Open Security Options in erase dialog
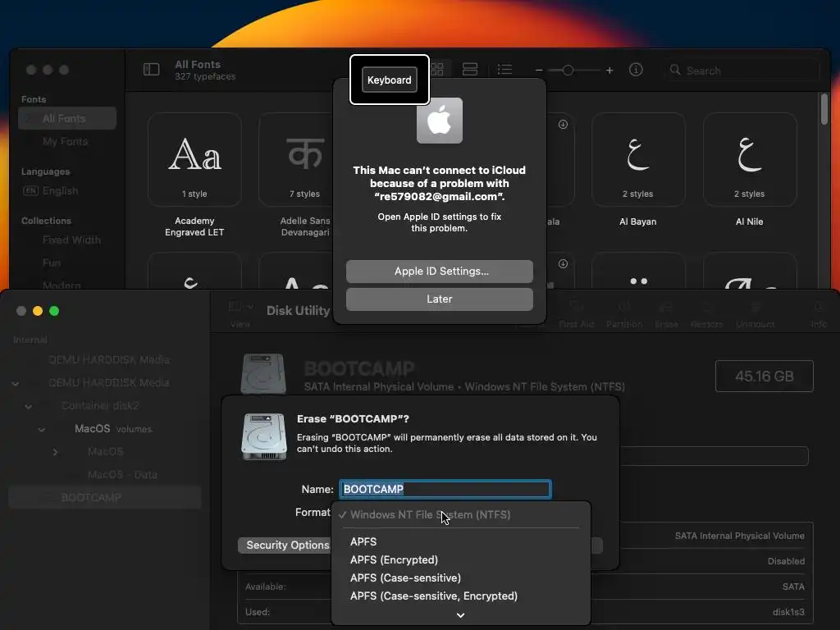 [x=285, y=546]
